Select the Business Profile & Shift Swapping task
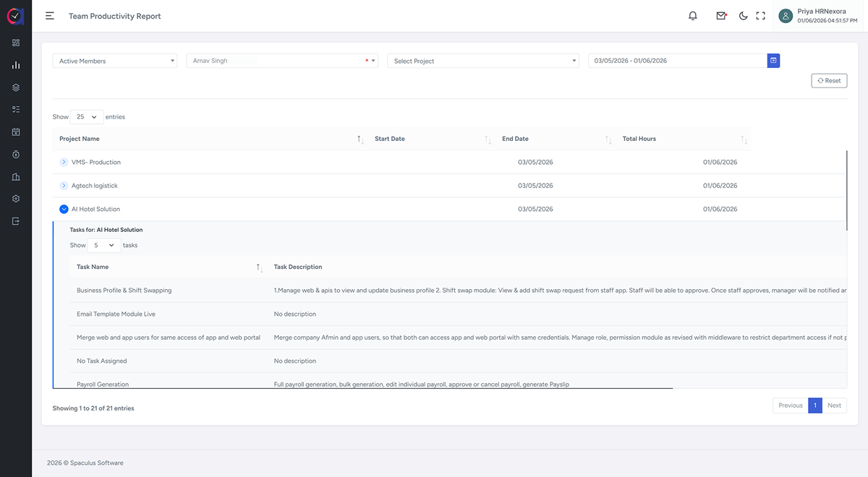This screenshot has width=868, height=477. point(124,291)
